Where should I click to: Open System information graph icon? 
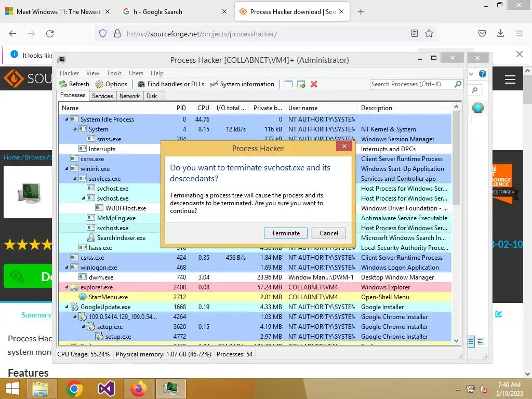click(x=214, y=84)
